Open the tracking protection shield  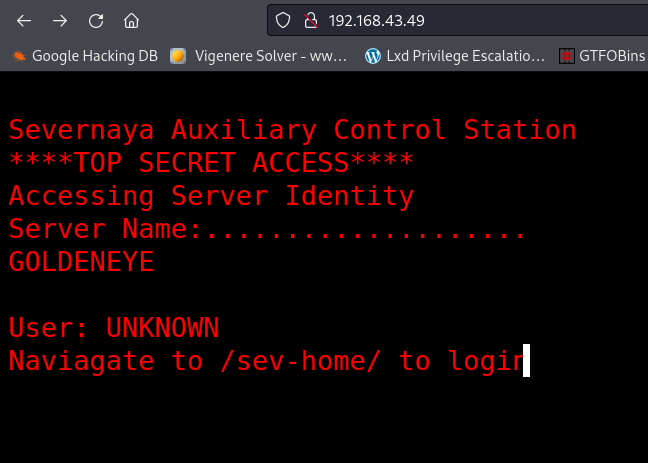pyautogui.click(x=283, y=20)
